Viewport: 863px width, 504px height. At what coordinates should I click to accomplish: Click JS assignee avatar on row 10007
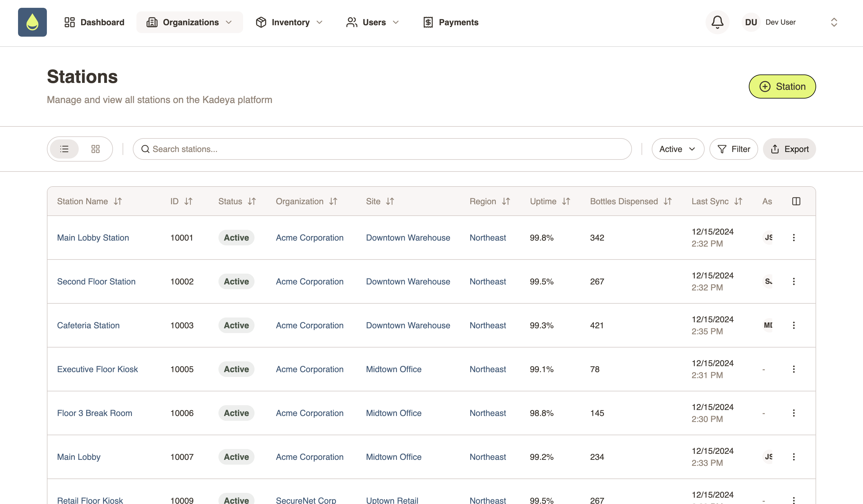768,457
